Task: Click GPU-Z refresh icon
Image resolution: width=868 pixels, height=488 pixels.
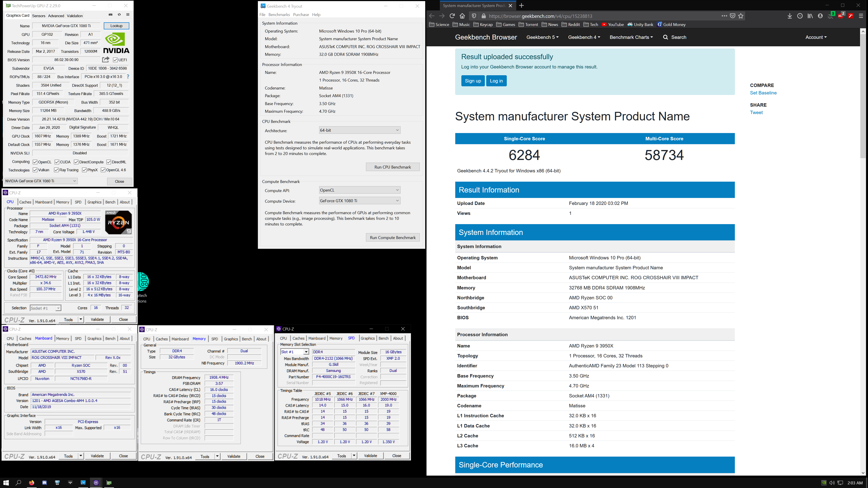Action: click(x=119, y=15)
